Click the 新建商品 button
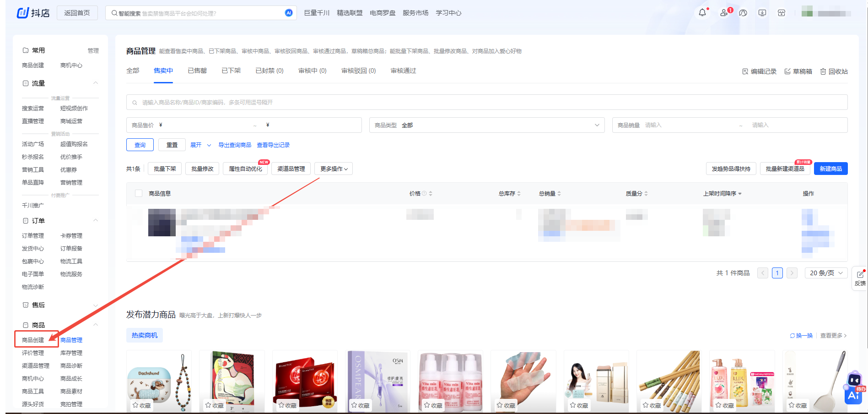Viewport: 868px width, 414px height. tap(830, 169)
